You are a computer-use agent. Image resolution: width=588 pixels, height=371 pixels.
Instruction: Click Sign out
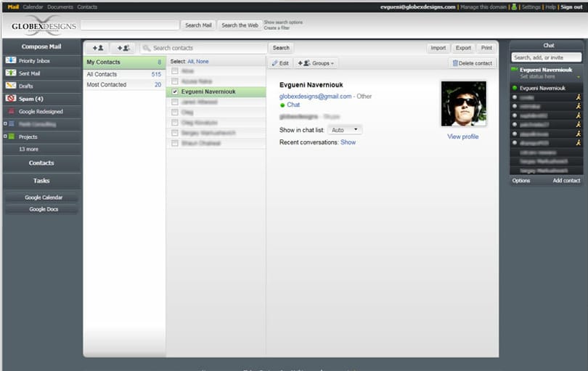571,7
